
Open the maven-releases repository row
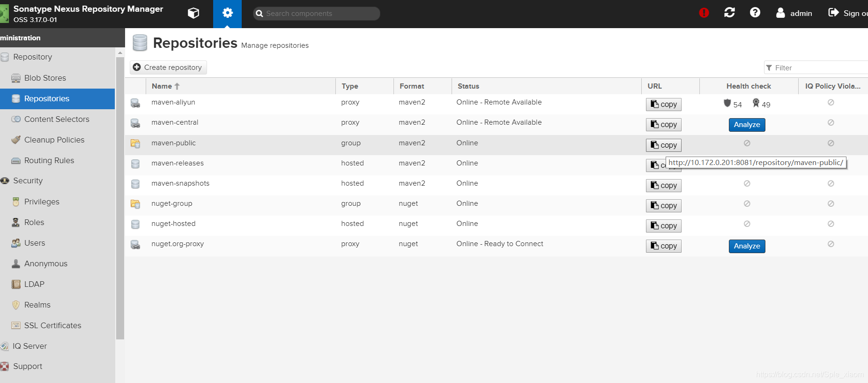pyautogui.click(x=497, y=165)
